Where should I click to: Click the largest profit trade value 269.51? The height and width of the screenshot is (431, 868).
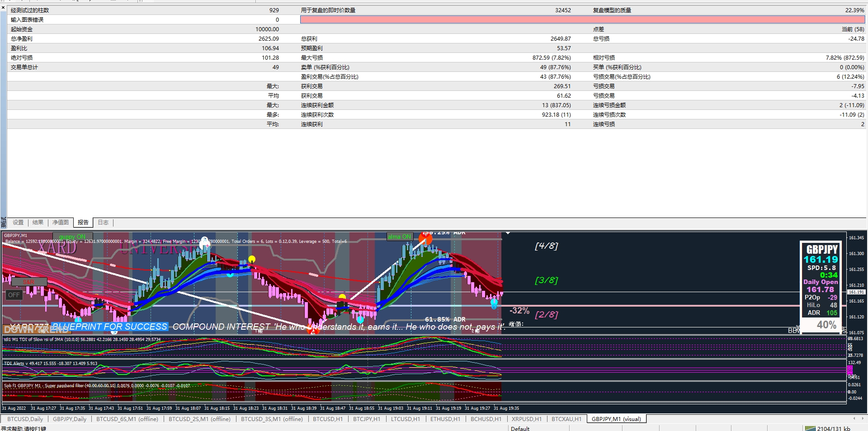click(x=562, y=86)
